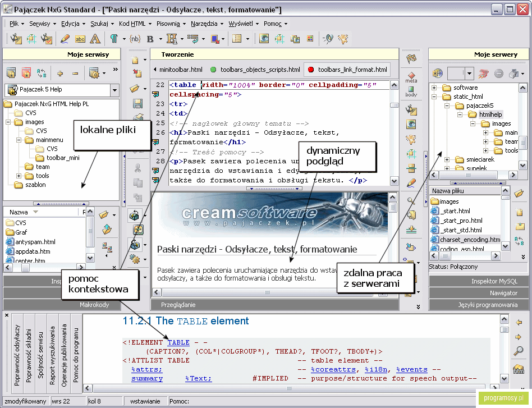
Task: Click the red service window icon in Moje serwisy
Action: [26, 73]
